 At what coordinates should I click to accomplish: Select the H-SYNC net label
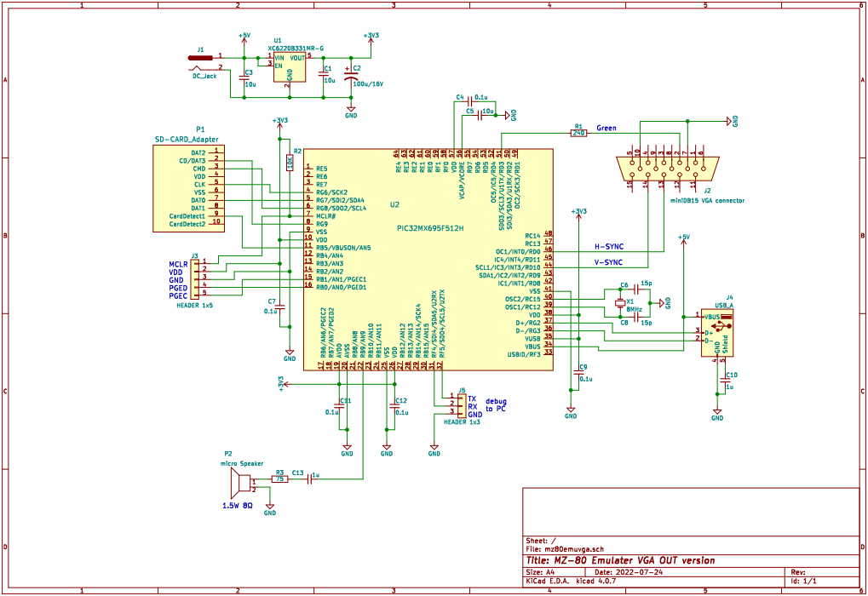[x=609, y=246]
